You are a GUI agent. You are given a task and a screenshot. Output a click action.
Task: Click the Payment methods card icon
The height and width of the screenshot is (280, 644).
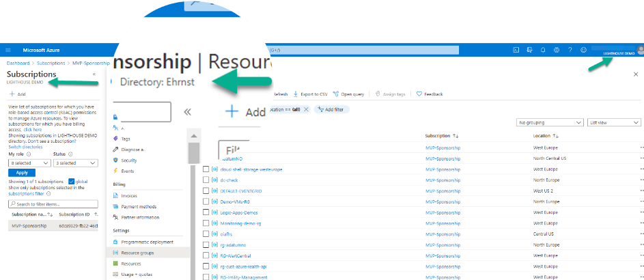pos(116,206)
